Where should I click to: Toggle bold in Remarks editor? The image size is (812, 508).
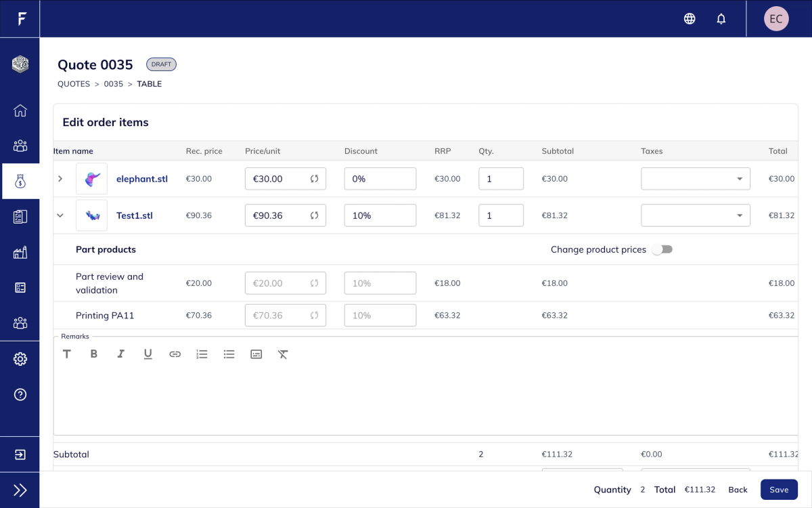click(94, 354)
